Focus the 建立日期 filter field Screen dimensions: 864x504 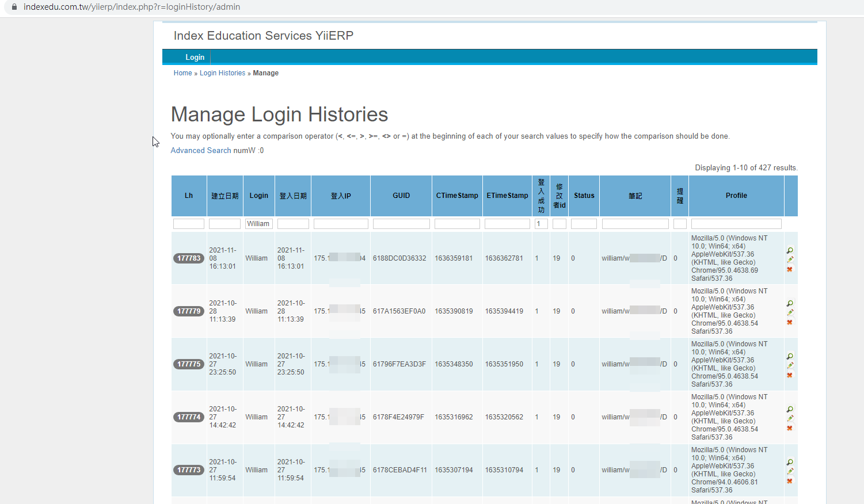224,224
